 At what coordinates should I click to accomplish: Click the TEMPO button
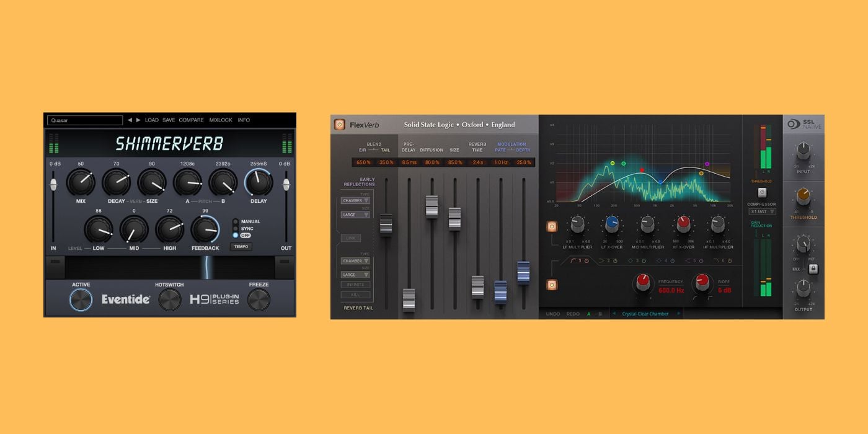[x=241, y=247]
